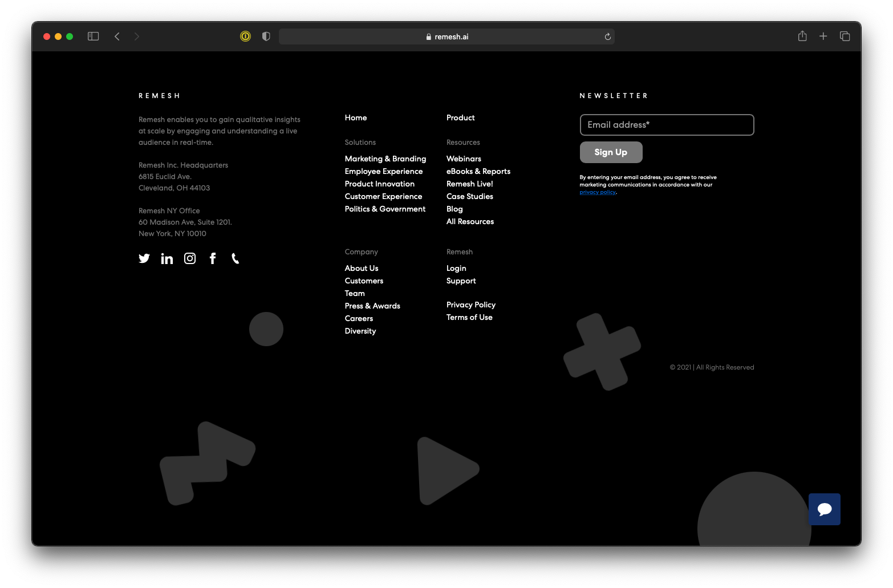The width and height of the screenshot is (893, 588).
Task: Go to Home footer link
Action: click(x=356, y=118)
